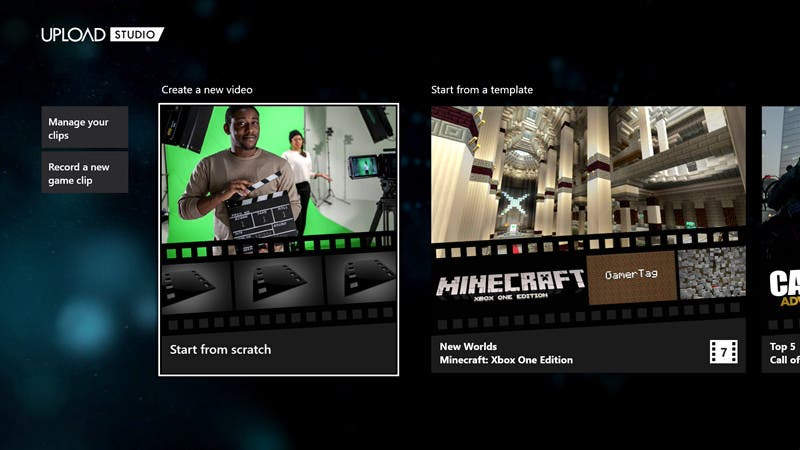Click the 7-clip filmstrip icon
This screenshot has width=800, height=450.
(723, 352)
